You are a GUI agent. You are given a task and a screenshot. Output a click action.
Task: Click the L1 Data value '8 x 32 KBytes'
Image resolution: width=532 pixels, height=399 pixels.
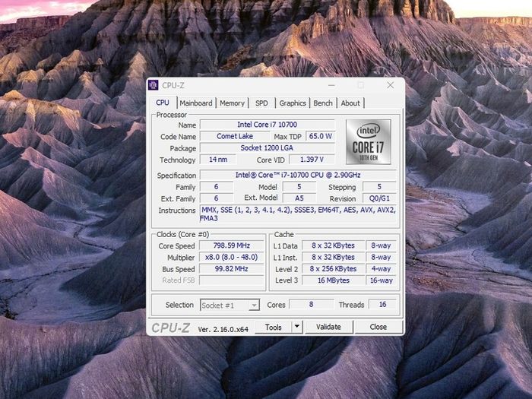(333, 245)
